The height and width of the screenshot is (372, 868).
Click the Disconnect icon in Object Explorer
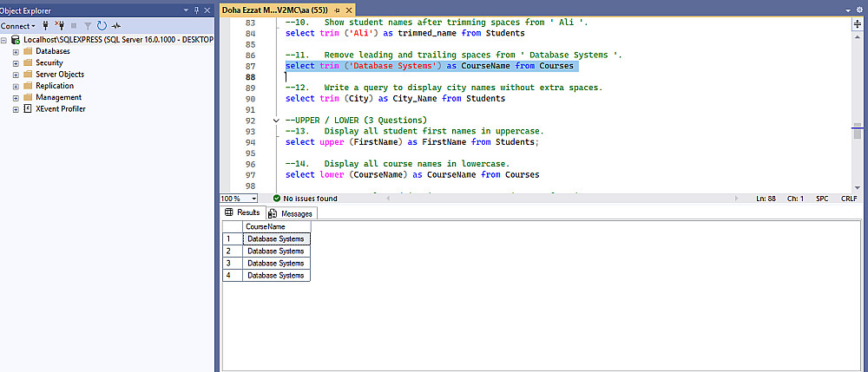(61, 26)
